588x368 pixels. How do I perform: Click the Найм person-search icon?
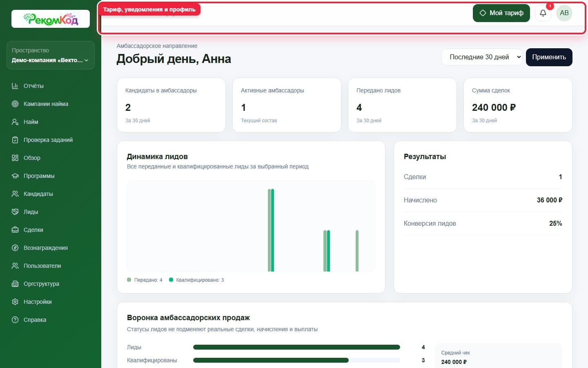pyautogui.click(x=15, y=122)
